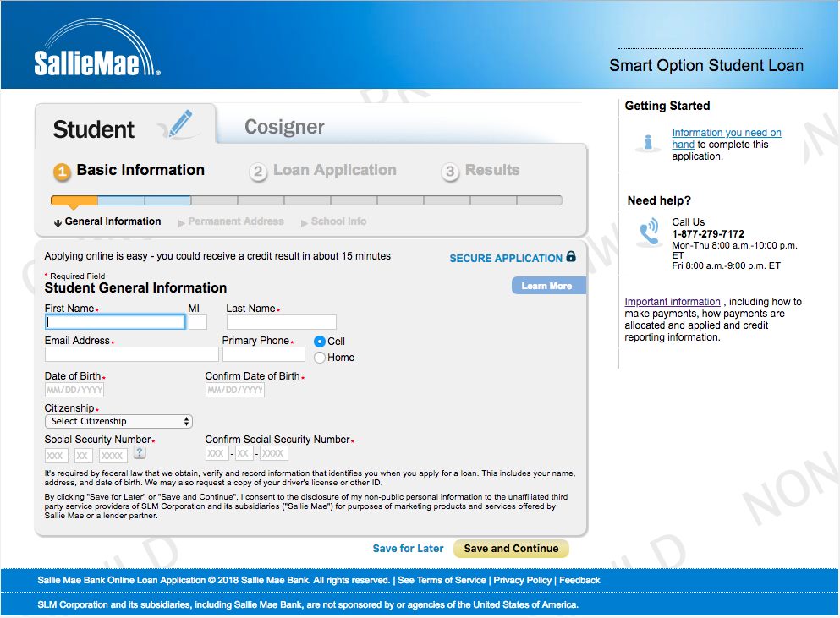The image size is (840, 618).
Task: Switch to the Cosigner tab
Action: [284, 127]
